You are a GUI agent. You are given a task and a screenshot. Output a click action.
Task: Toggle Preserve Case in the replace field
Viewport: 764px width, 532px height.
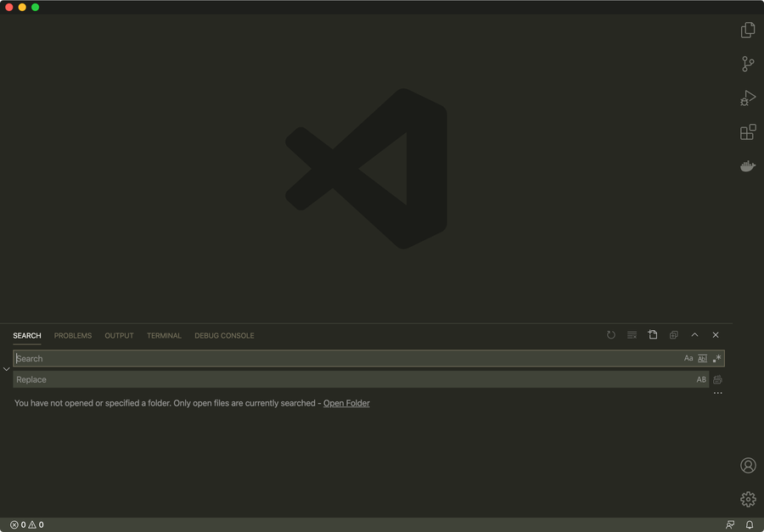click(701, 379)
